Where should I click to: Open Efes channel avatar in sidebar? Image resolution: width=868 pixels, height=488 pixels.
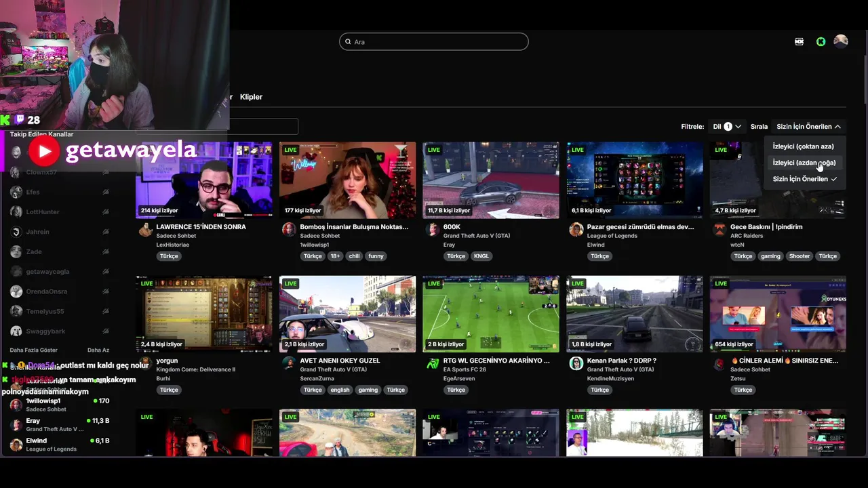tap(16, 192)
